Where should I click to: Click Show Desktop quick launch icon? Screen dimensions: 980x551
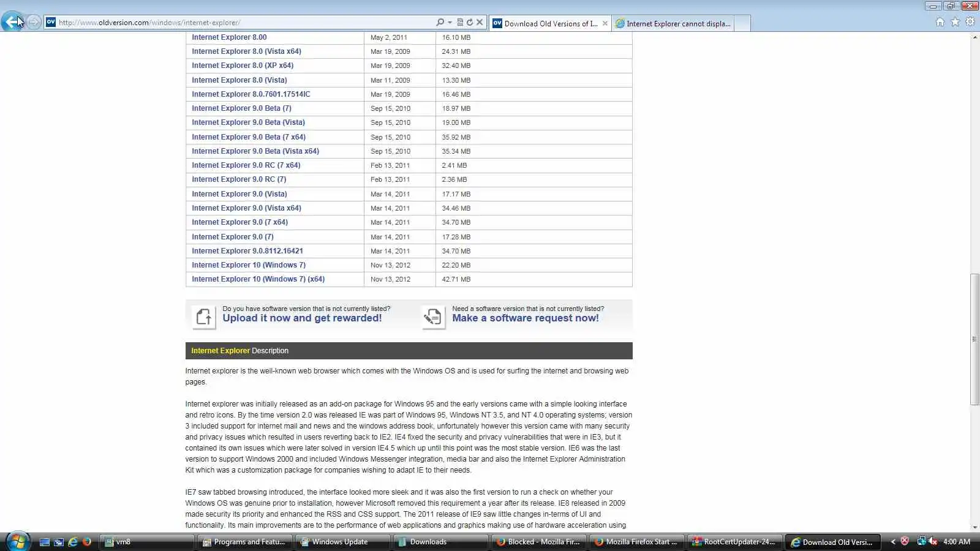[45, 542]
